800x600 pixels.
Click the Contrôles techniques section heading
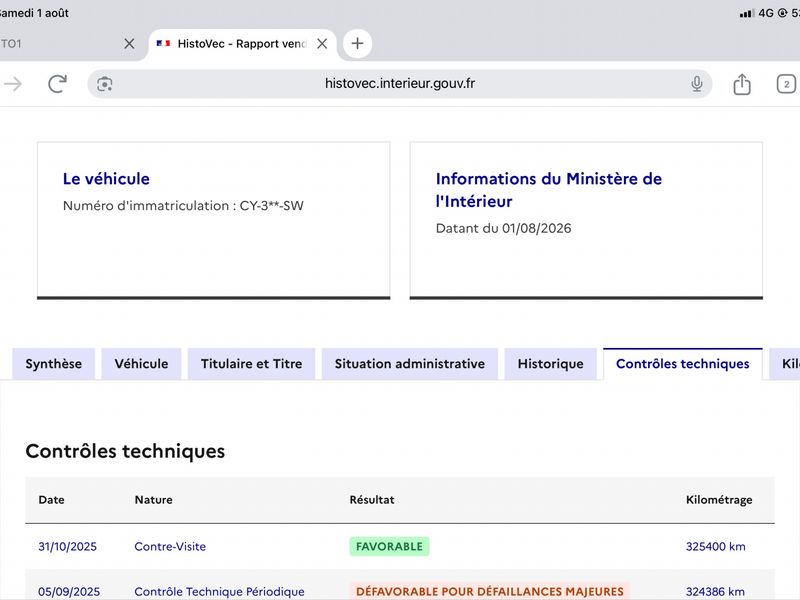[x=125, y=452]
